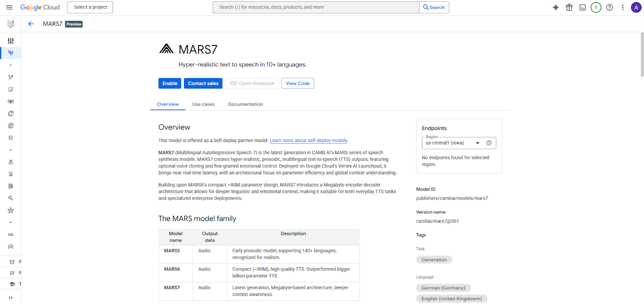
Task: Click Learn more about self-deploy models link
Action: [x=308, y=141]
